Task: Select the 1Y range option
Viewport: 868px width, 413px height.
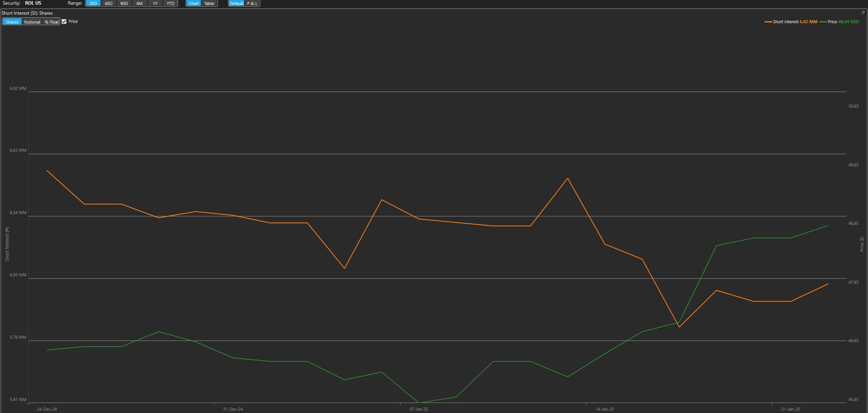Action: [155, 3]
